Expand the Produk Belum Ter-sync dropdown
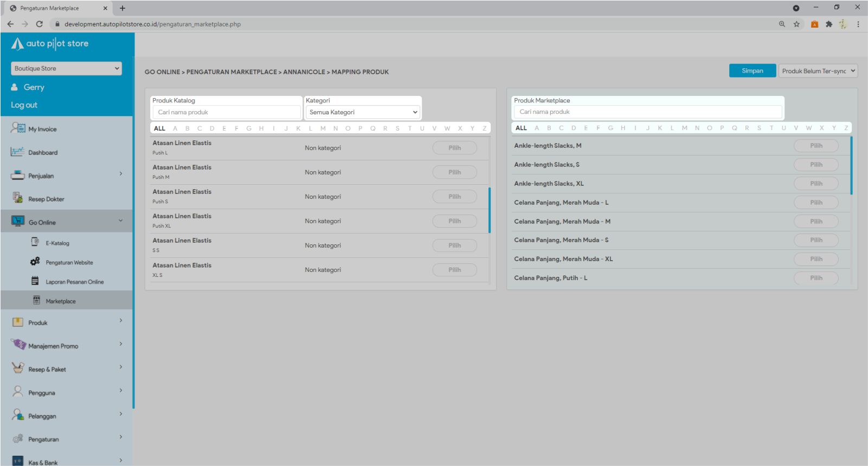This screenshot has height=466, width=868. pyautogui.click(x=818, y=71)
